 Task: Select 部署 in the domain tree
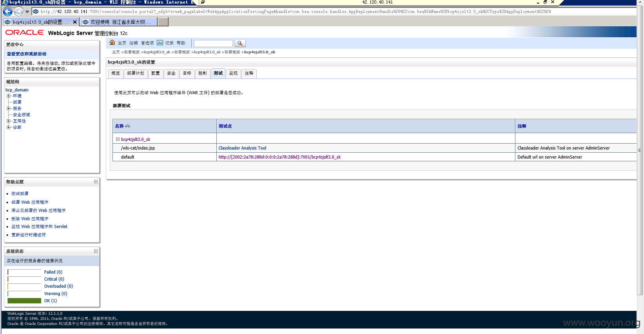coord(17,102)
